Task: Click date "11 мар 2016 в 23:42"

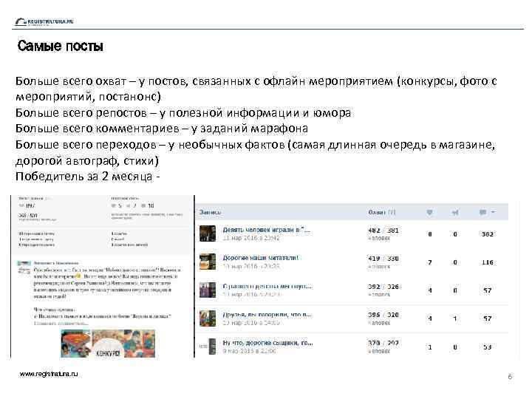Action: click(x=251, y=238)
